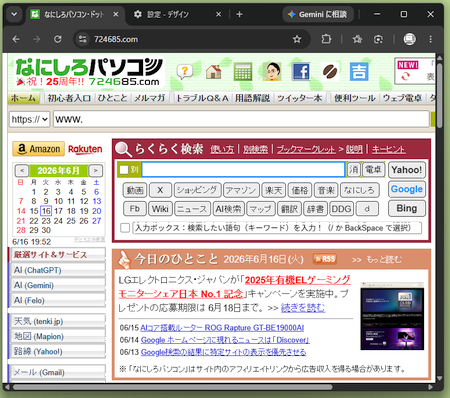
Task: Click the らくらく検索 keyword input box
Action: click(243, 170)
